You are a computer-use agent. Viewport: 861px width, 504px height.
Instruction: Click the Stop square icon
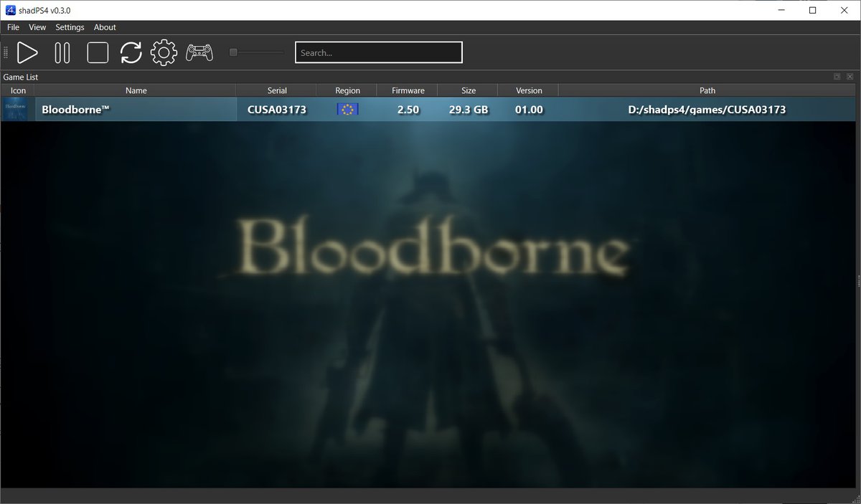pyautogui.click(x=97, y=52)
